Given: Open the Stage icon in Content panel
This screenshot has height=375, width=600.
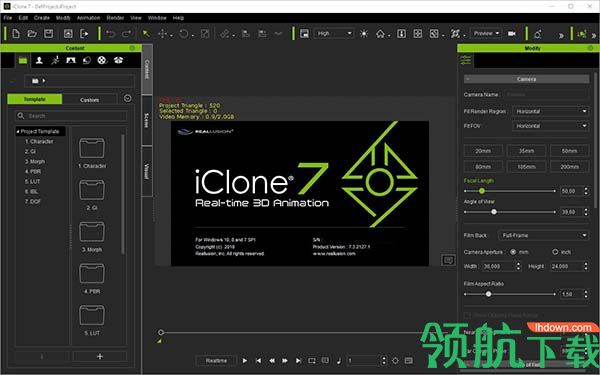Looking at the screenshot, I should 71,60.
